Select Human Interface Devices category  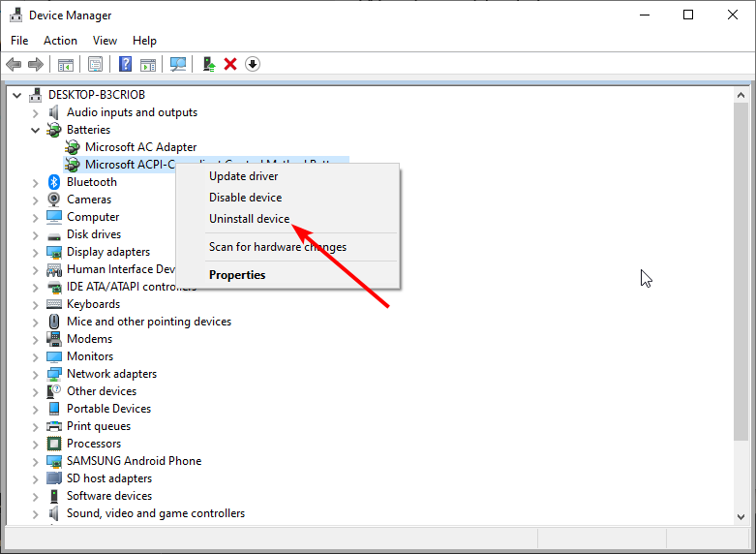pos(121,269)
